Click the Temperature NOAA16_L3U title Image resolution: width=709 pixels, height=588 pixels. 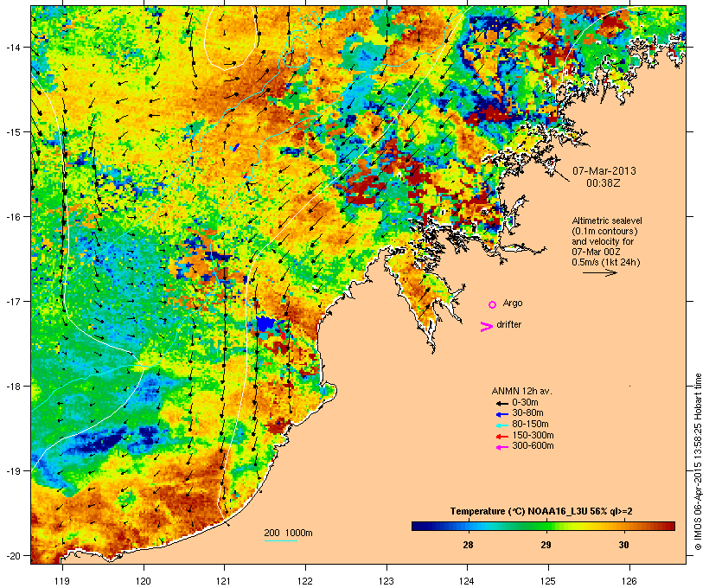(x=541, y=512)
